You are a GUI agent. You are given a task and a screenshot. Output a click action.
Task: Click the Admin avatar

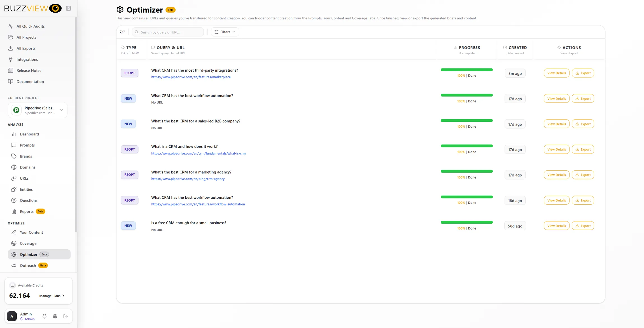coord(12,316)
